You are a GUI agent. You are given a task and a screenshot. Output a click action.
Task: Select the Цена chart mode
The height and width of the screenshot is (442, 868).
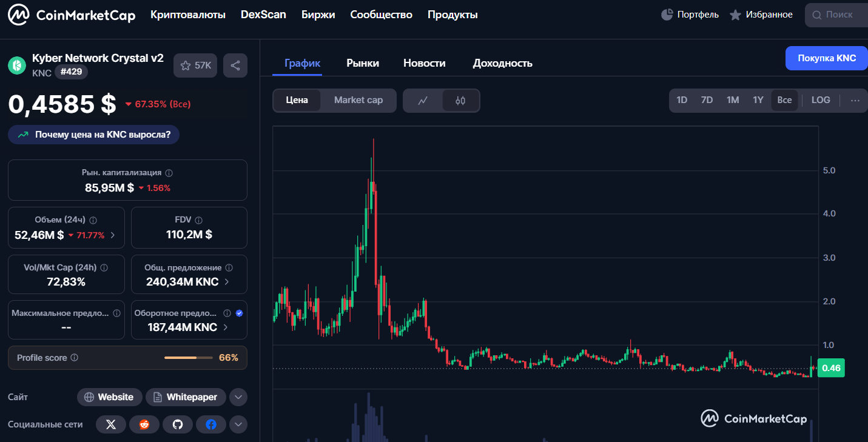pos(297,101)
